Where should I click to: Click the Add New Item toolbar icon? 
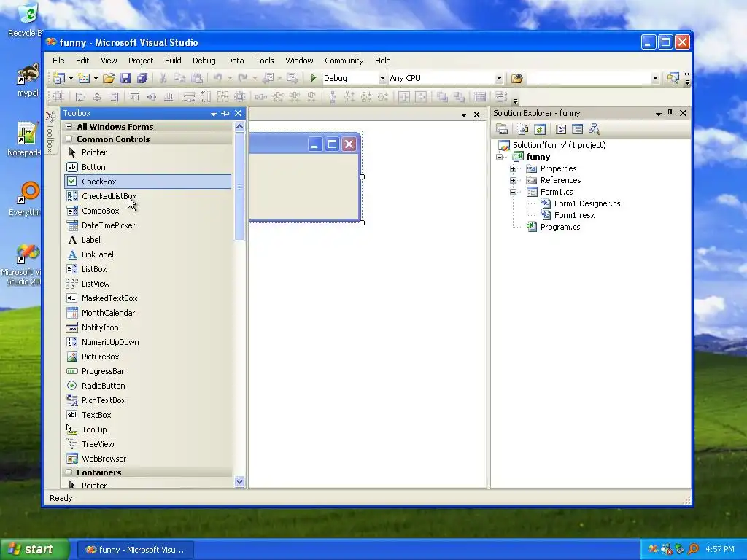(84, 78)
